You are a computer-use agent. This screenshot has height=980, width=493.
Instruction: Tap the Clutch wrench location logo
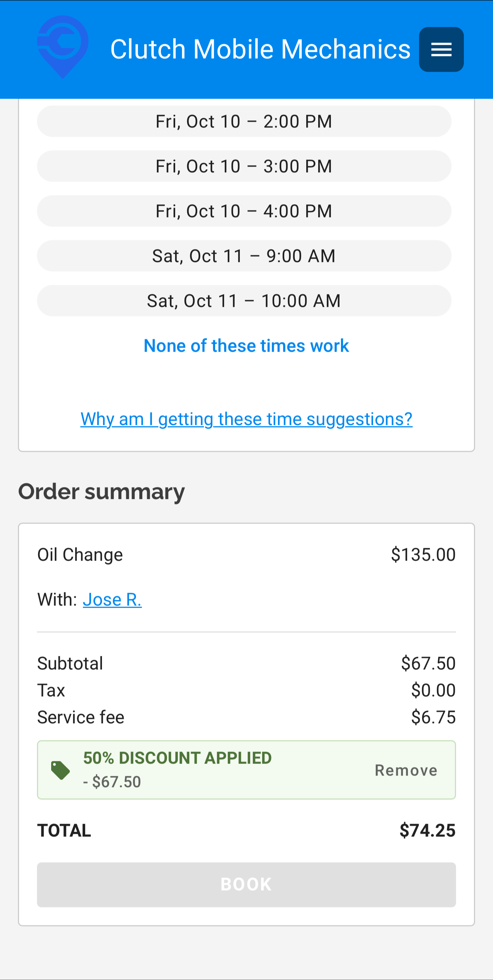tap(63, 47)
